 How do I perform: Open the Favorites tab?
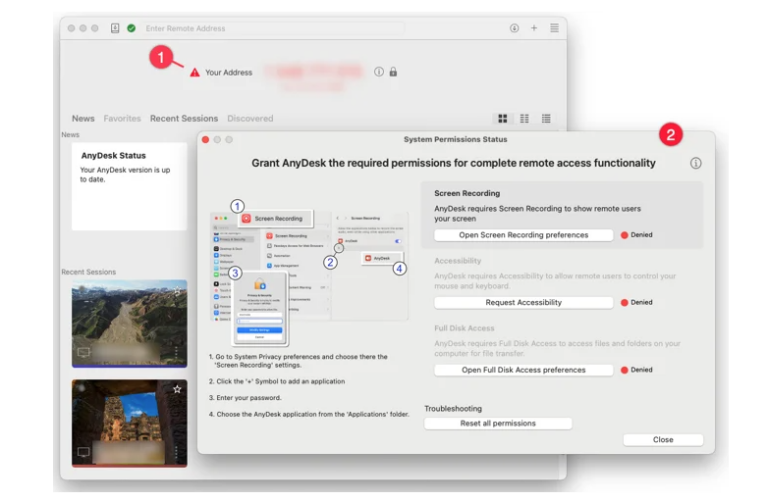pos(122,118)
